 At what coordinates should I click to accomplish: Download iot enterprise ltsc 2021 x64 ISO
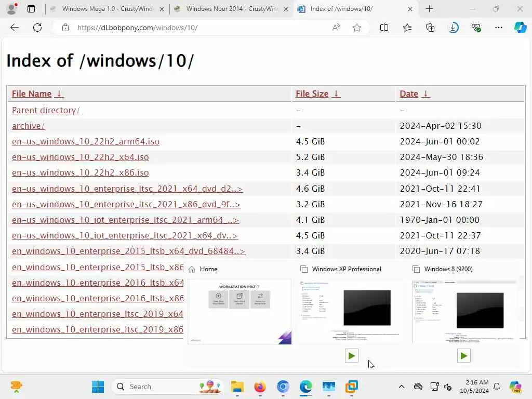pos(125,235)
